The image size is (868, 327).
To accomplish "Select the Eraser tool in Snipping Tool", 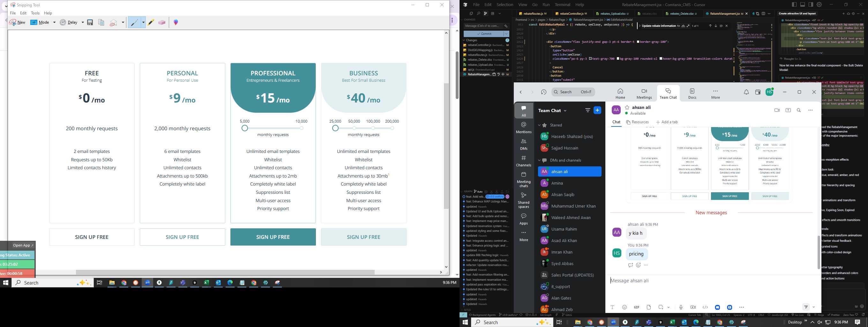I will point(162,22).
